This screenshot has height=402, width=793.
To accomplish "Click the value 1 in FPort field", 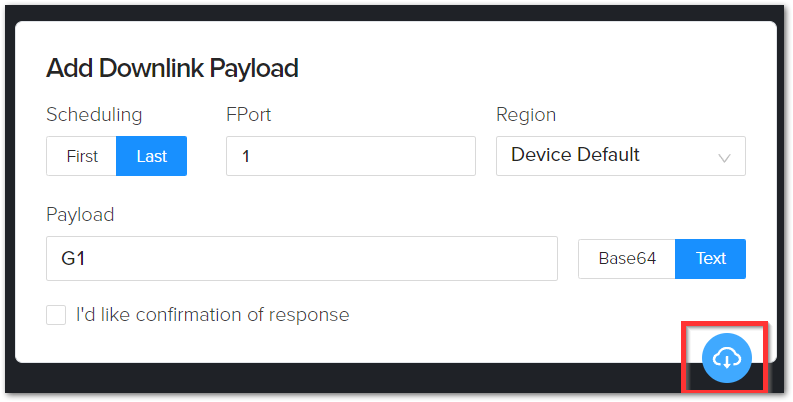I will (x=246, y=156).
